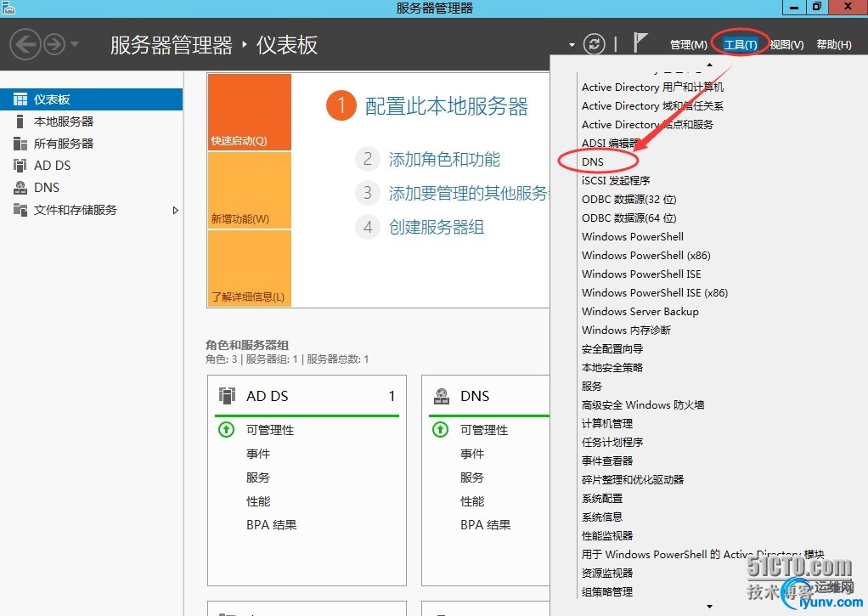Viewport: 868px width, 616px height.
Task: Choose 计算机管理 from tools menu
Action: (x=607, y=423)
